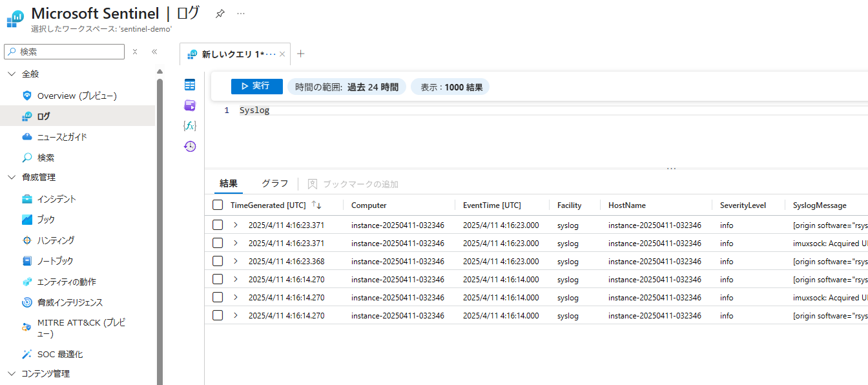Sort by Facility column header
This screenshot has height=385, width=868.
coord(570,205)
